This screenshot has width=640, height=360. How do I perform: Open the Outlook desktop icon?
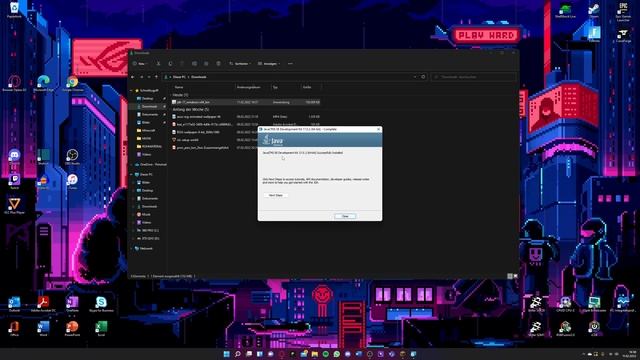pos(14,304)
